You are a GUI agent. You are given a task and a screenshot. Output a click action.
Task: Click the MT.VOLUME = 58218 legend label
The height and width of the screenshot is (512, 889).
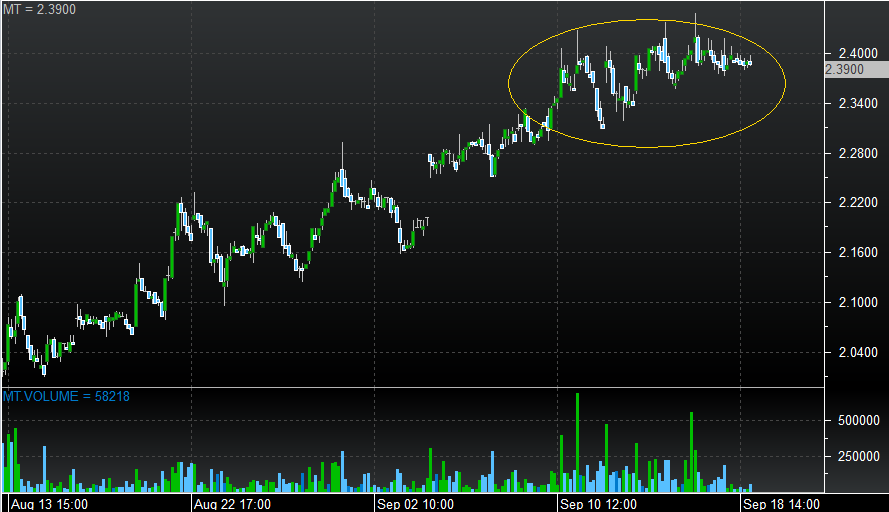tap(66, 397)
